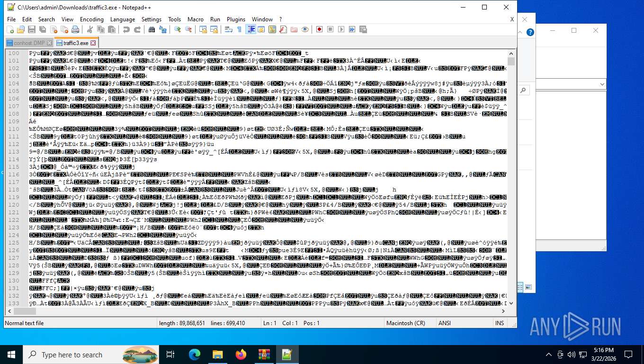Click the X at menu bar right end
The image size is (644, 364).
[x=512, y=19]
